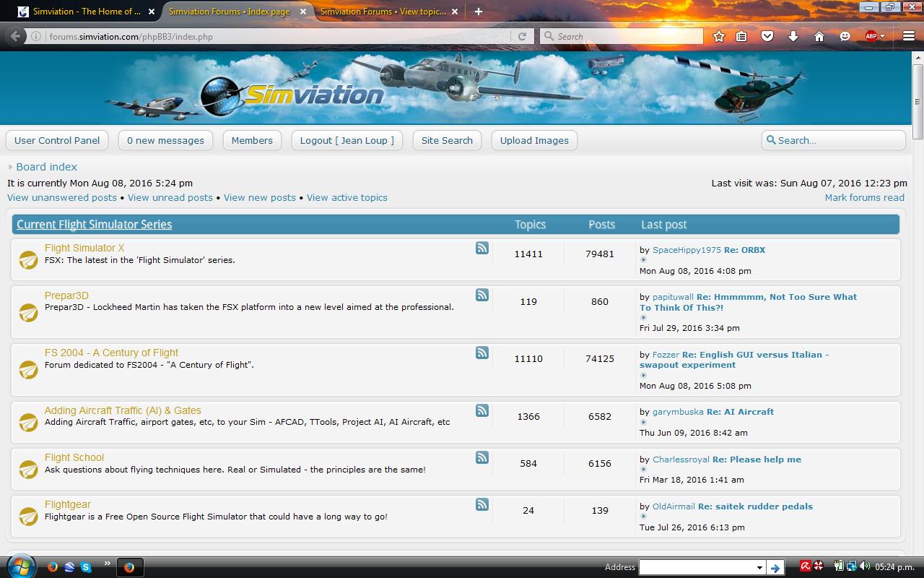Open Adding Aircraft Traffic (AI) & Gates forum

tap(123, 410)
